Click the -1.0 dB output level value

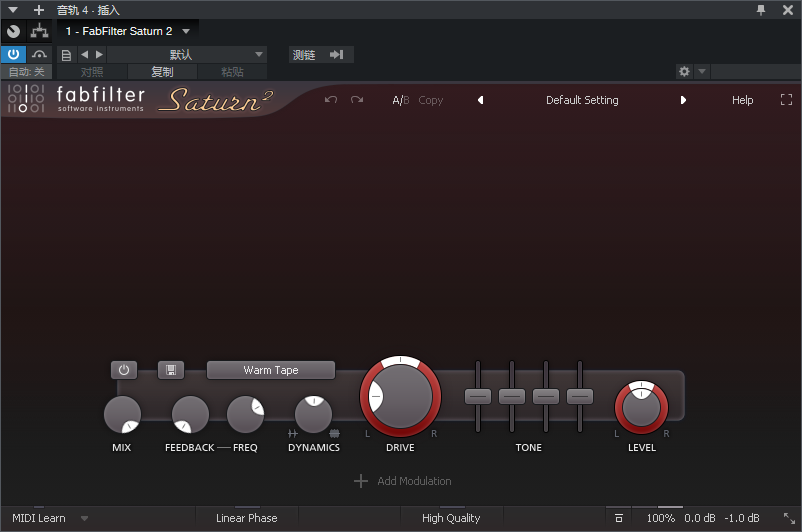pyautogui.click(x=742, y=518)
